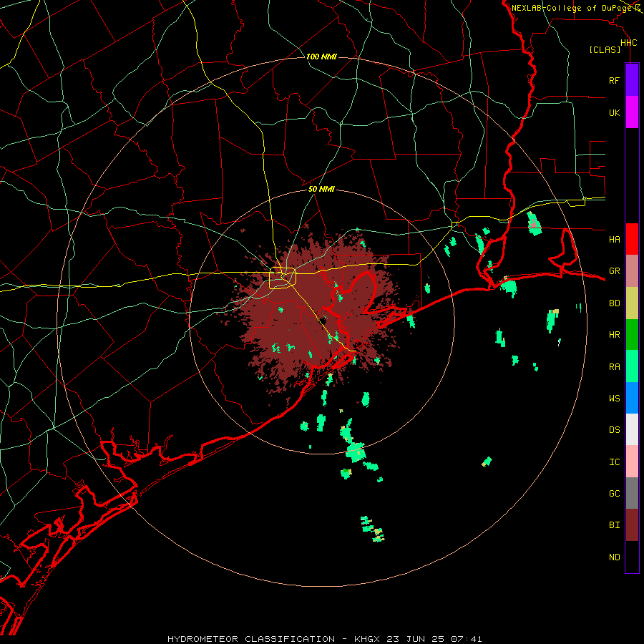The image size is (644, 644).
Task: Click the BD legend label
Action: tap(614, 303)
